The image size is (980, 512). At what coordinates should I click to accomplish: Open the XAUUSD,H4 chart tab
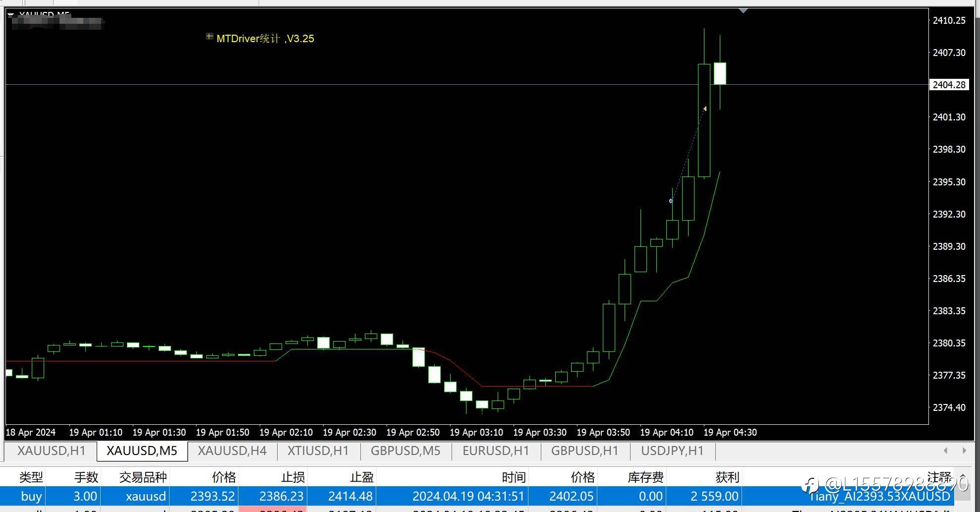tap(232, 451)
